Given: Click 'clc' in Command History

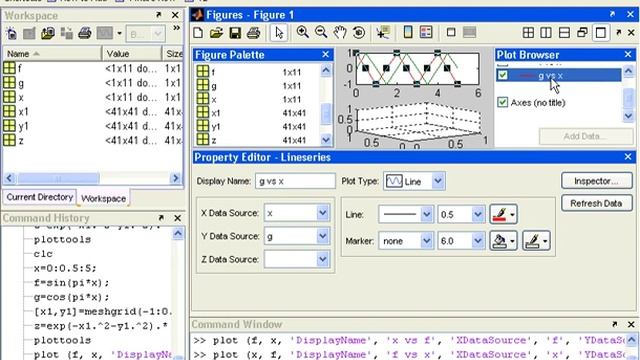Looking at the screenshot, I should tap(43, 254).
